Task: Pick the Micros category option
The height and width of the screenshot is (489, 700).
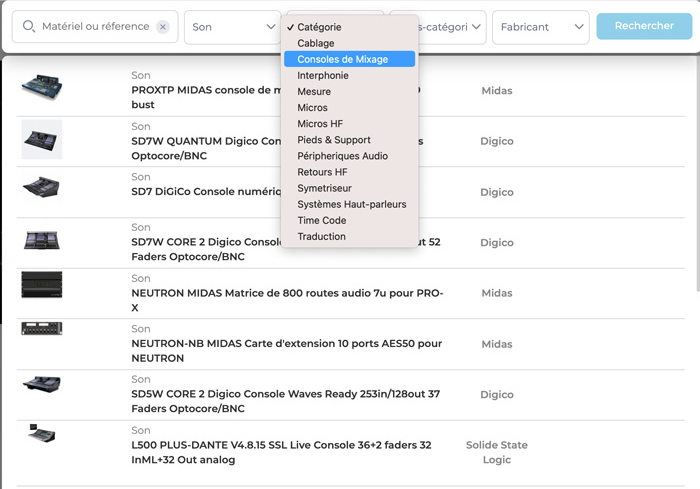Action: pyautogui.click(x=350, y=108)
